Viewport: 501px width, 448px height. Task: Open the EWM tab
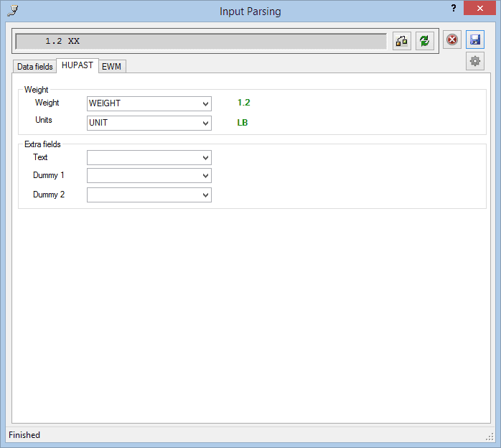coord(111,67)
